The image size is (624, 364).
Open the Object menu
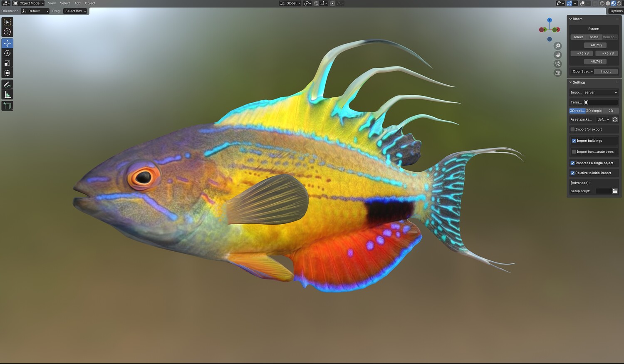(x=90, y=3)
